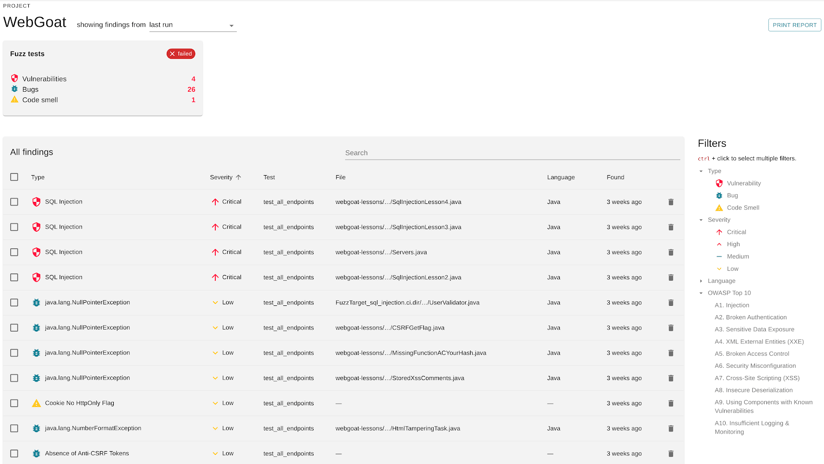Filter by A7. Cross-Site Scripting (XSS)
The image size is (824, 464).
click(x=757, y=378)
